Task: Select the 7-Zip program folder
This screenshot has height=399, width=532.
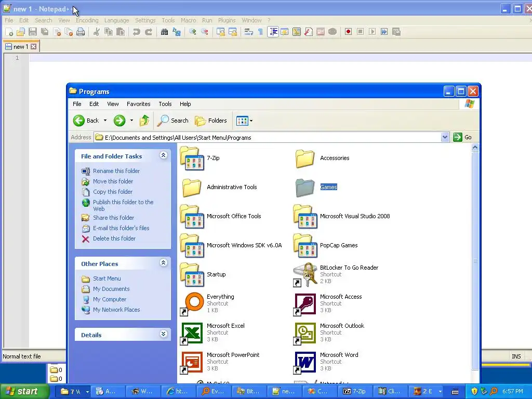Action: click(200, 158)
